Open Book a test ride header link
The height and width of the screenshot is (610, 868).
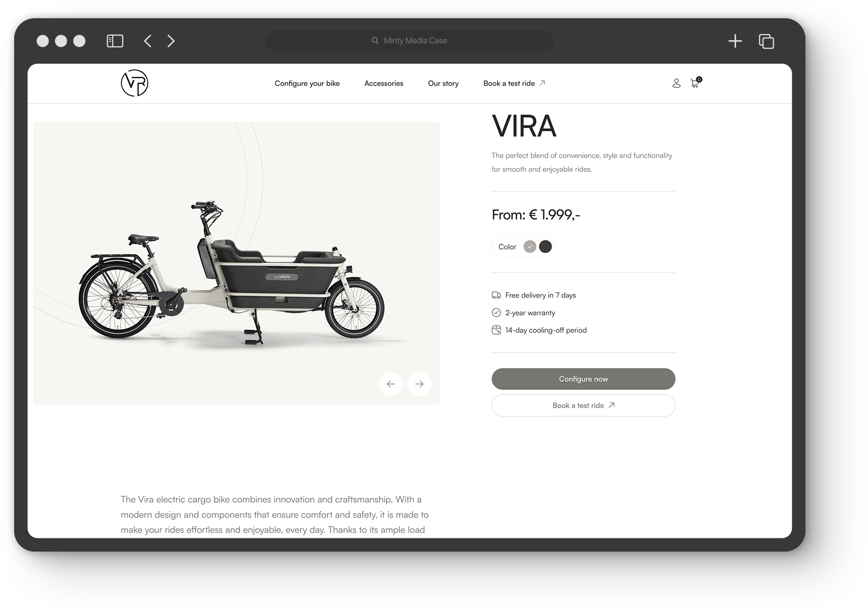(514, 84)
